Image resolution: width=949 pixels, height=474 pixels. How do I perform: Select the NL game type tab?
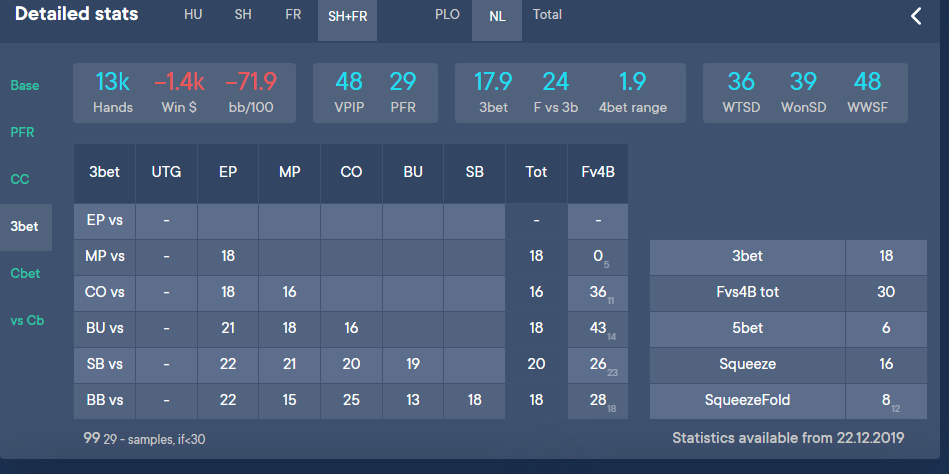pos(497,17)
